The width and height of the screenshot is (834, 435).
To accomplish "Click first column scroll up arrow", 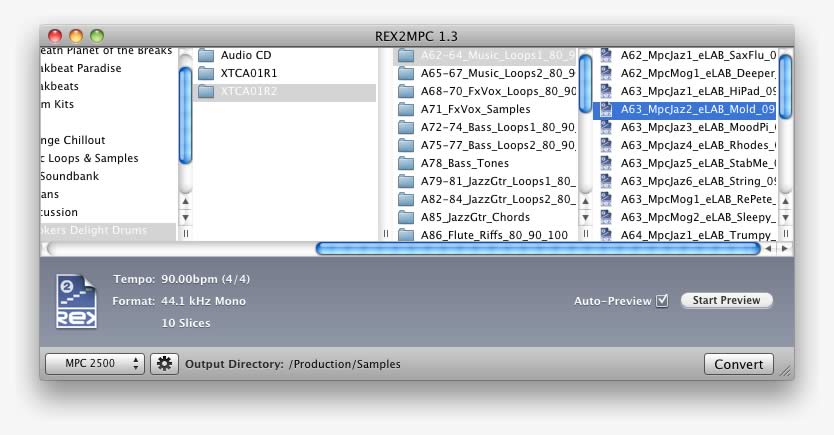I will [186, 201].
